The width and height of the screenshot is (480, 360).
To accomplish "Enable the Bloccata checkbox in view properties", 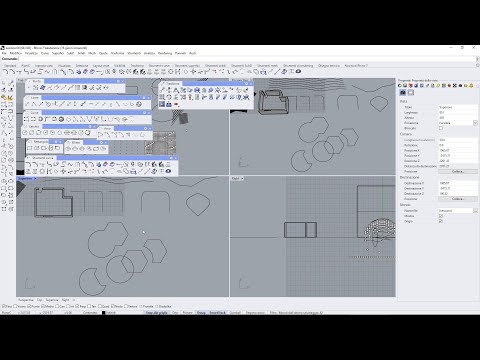I will [441, 128].
